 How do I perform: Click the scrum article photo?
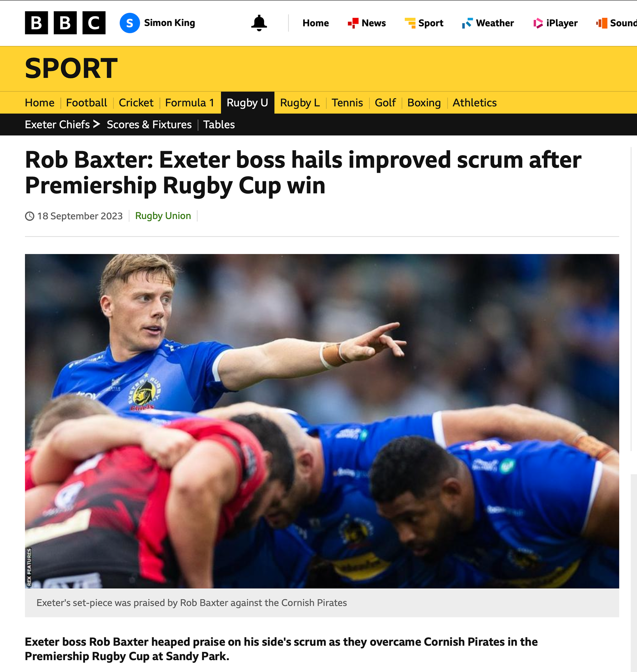(x=322, y=421)
